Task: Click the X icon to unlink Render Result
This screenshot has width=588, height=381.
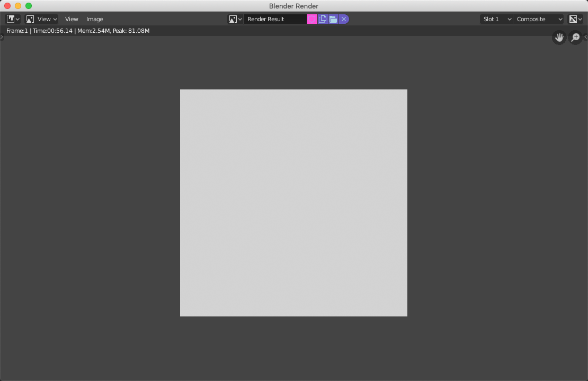Action: tap(343, 19)
